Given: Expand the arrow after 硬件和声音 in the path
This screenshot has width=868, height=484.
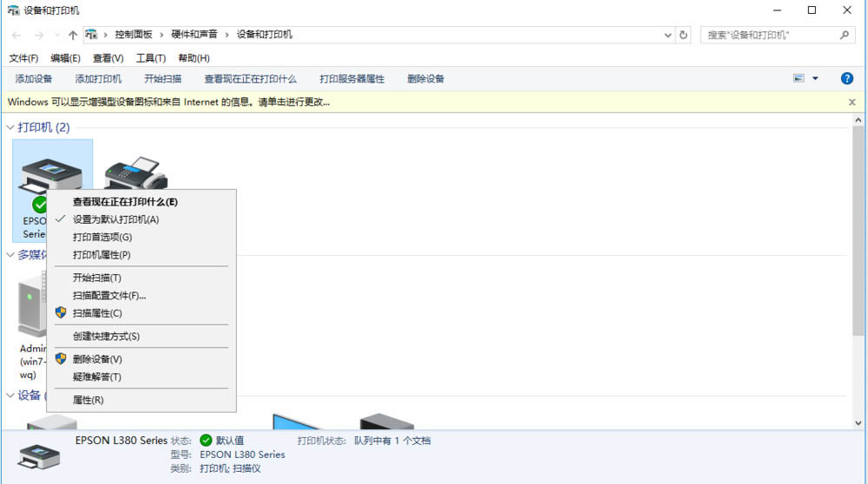Looking at the screenshot, I should 227,35.
